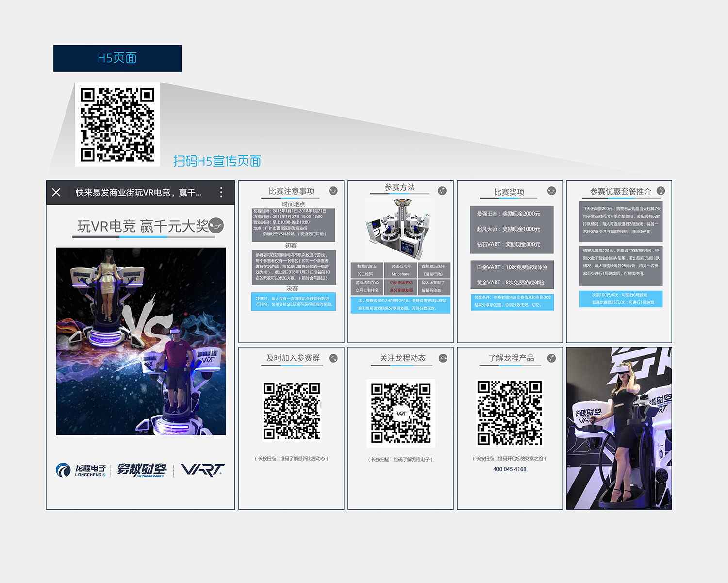Image resolution: width=728 pixels, height=583 pixels.
Task: Click the large QR code above 扫码H5宣传页面
Action: (x=117, y=124)
